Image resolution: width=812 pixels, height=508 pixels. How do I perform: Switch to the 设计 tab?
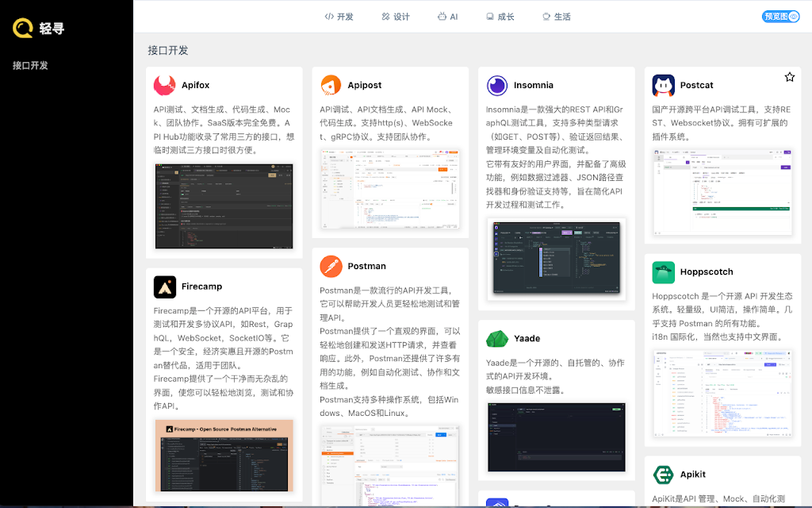[x=396, y=17]
